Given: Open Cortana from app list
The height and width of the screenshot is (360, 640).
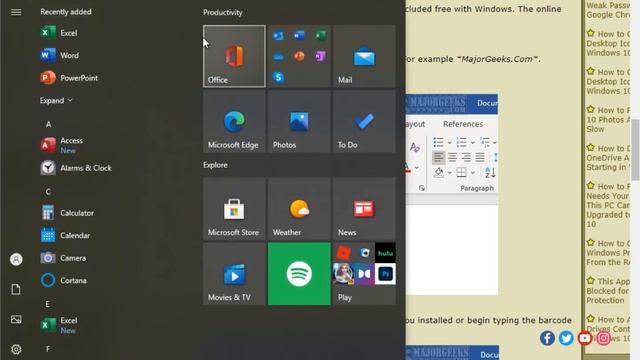Looking at the screenshot, I should [x=64, y=280].
